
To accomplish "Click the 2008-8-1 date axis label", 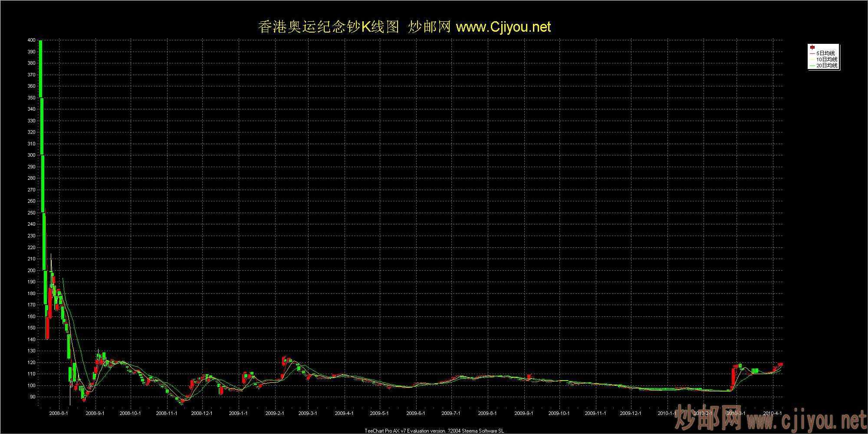I will point(59,414).
